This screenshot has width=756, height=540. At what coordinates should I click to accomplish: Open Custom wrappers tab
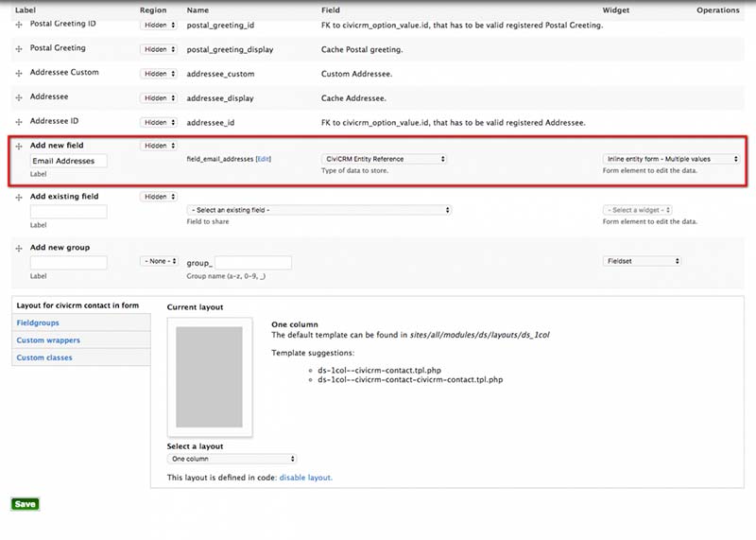pyautogui.click(x=48, y=340)
